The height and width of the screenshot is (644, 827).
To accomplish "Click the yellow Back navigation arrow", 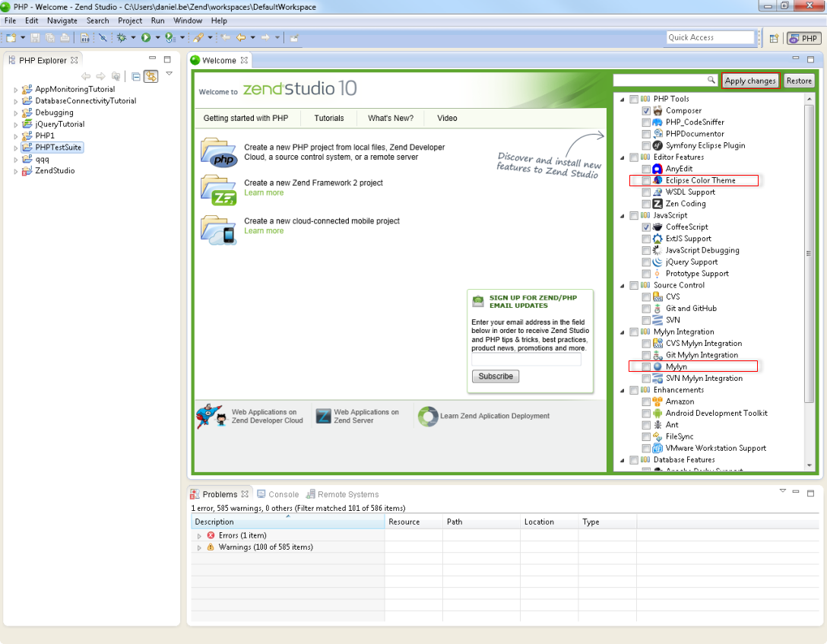I will click(x=240, y=37).
